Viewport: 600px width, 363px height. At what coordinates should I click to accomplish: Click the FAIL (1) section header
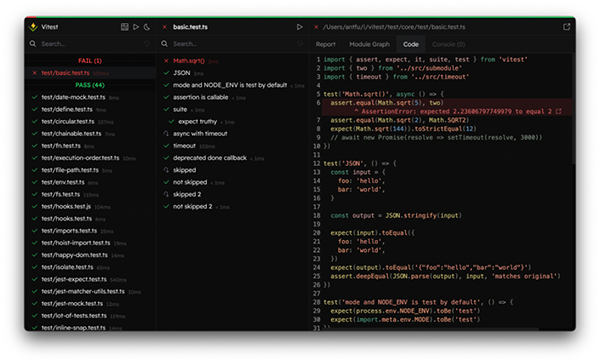(x=90, y=61)
